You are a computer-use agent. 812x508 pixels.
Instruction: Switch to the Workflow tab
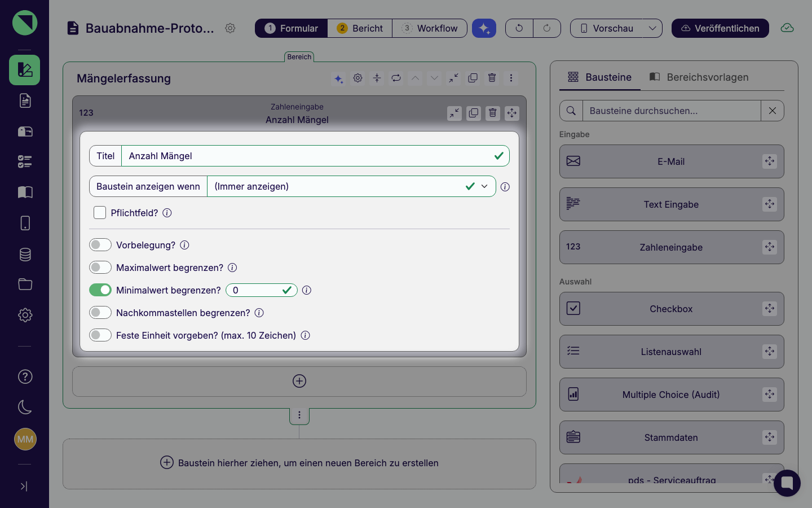430,28
